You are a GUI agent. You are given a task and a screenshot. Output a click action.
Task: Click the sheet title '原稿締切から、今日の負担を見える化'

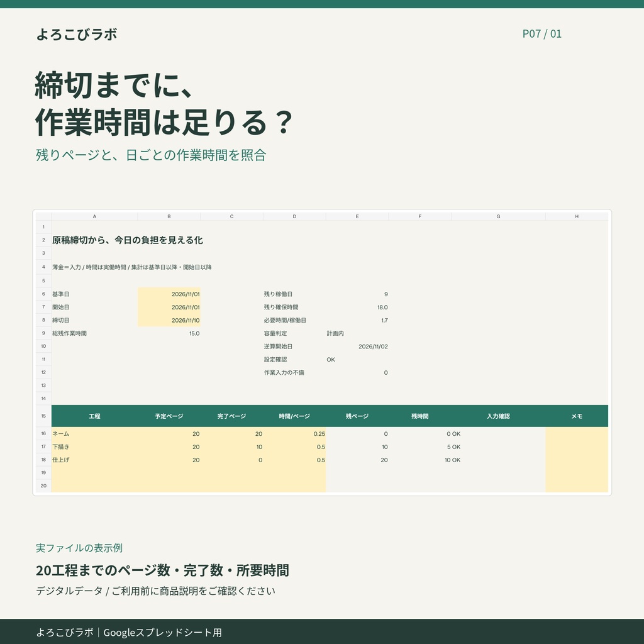[x=127, y=240]
